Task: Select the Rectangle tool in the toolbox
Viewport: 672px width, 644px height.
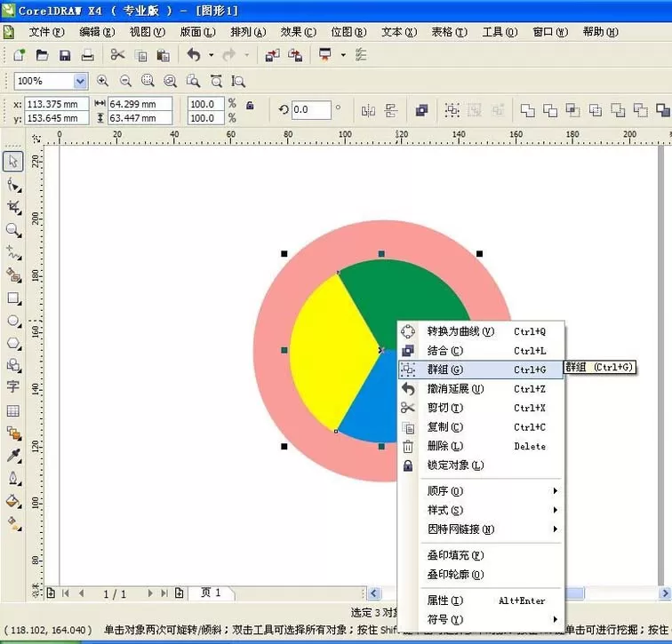Action: (13, 298)
